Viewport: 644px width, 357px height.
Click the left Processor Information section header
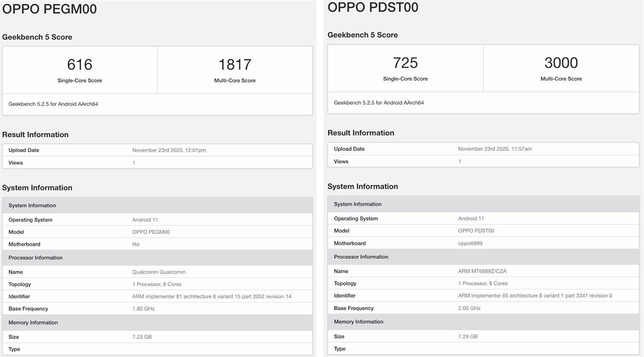(36, 258)
